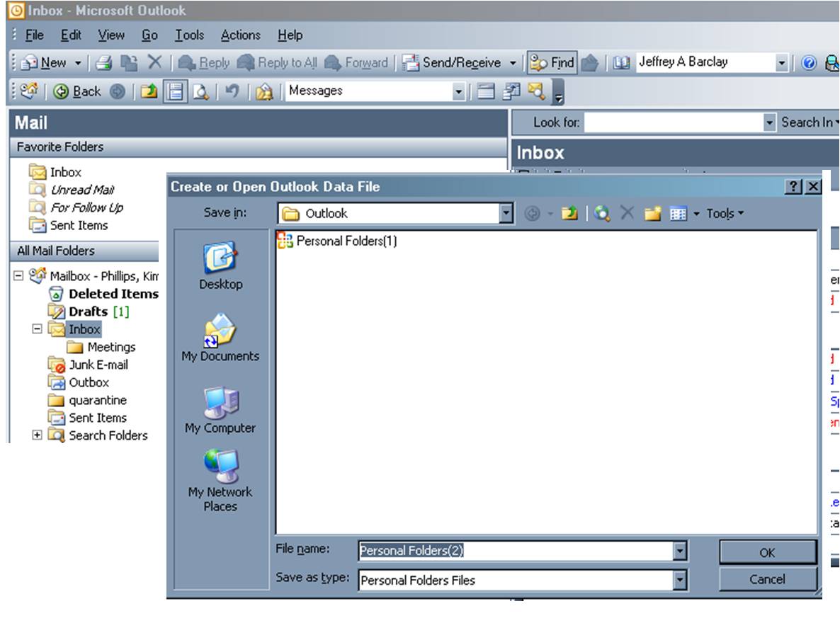This screenshot has height=635, width=840.
Task: Click the dialog's Search the Web icon
Action: [601, 214]
